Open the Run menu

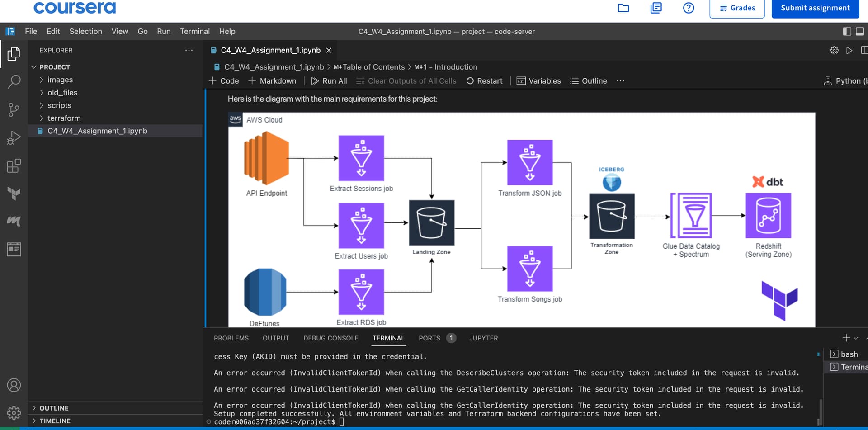click(164, 31)
